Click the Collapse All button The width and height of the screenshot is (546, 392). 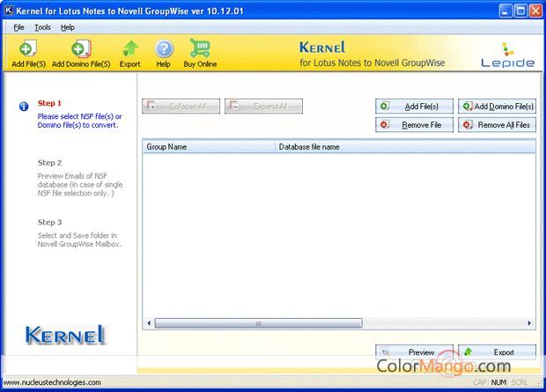pos(181,107)
